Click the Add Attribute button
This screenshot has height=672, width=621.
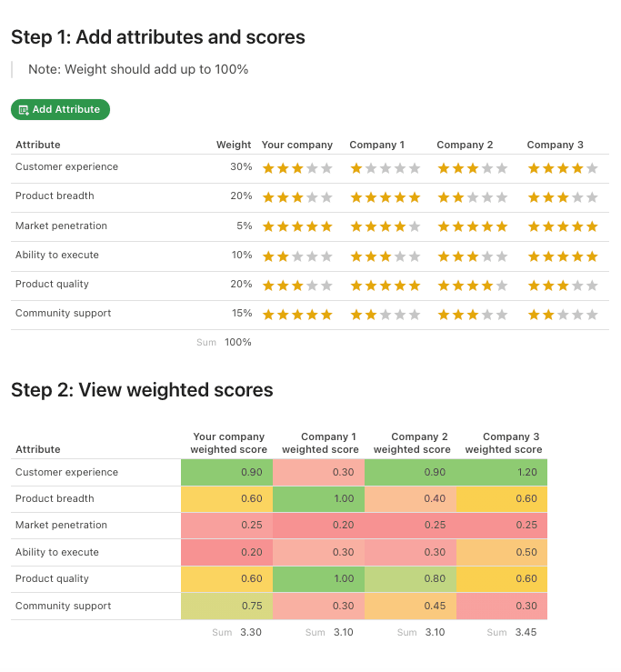tap(60, 110)
